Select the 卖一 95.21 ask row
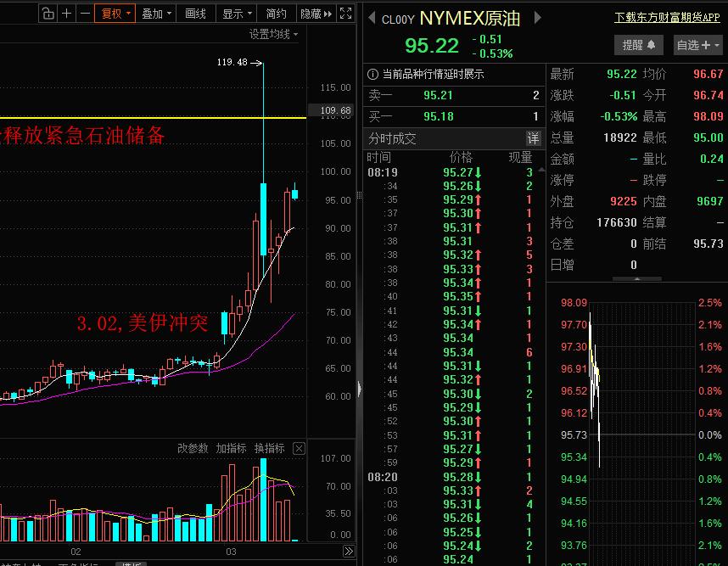728x566 pixels. pyautogui.click(x=454, y=95)
